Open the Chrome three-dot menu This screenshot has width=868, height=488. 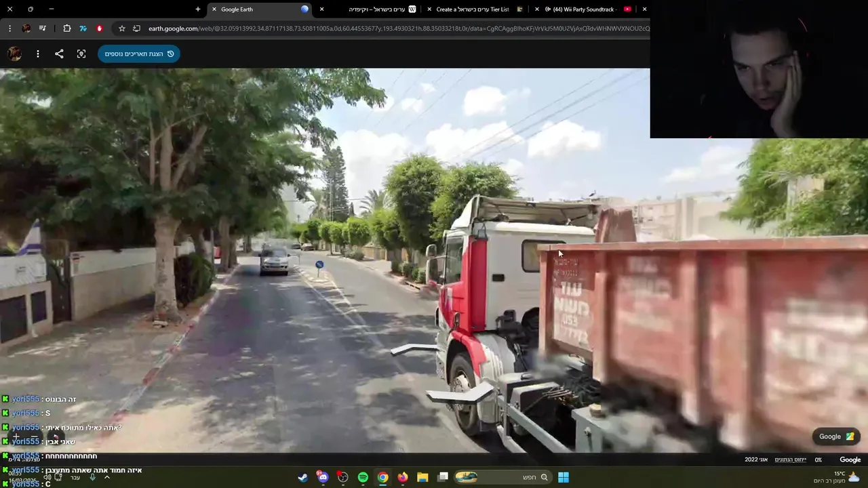pyautogui.click(x=9, y=28)
